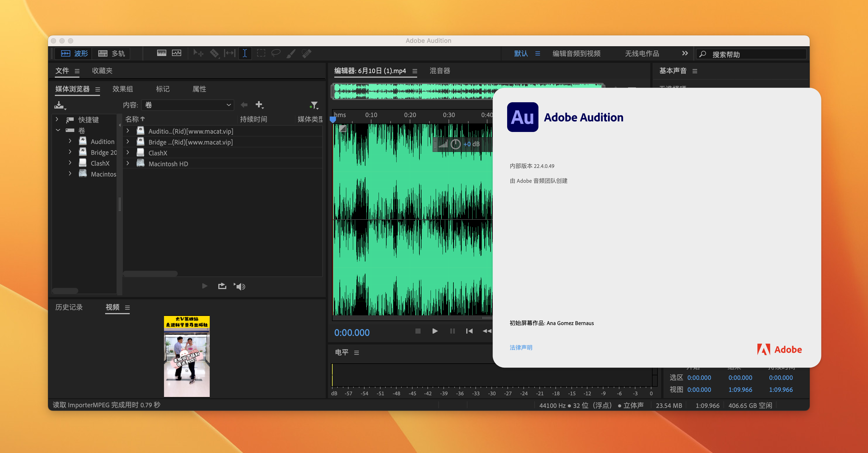
Task: Click the import file icon in Media Browser
Action: (59, 105)
